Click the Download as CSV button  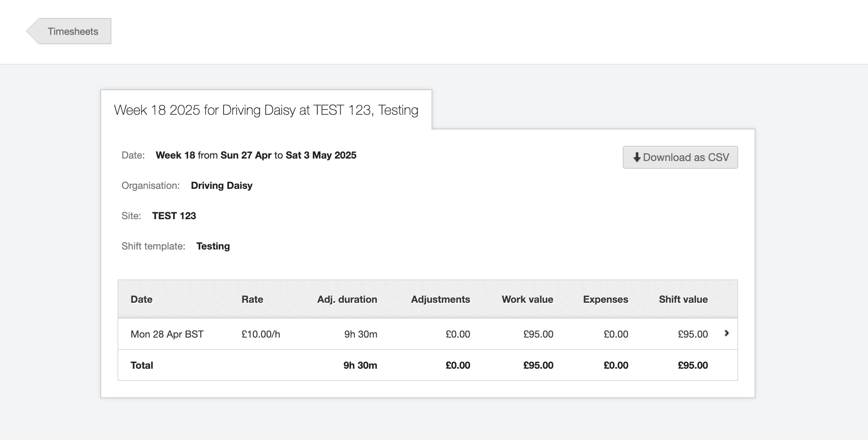(680, 157)
